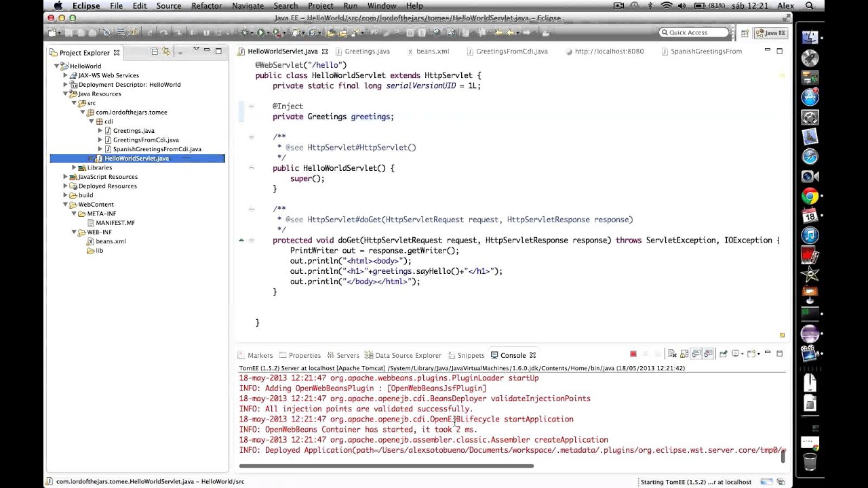This screenshot has width=868, height=488.
Task: Terminate the server with the red stop icon
Action: [633, 354]
